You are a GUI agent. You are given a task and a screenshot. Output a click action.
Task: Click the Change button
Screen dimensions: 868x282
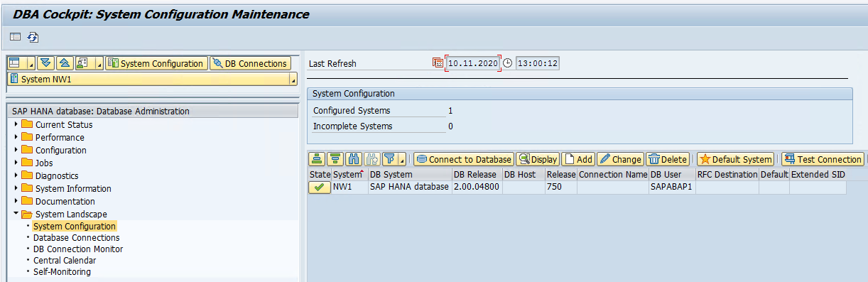620,159
